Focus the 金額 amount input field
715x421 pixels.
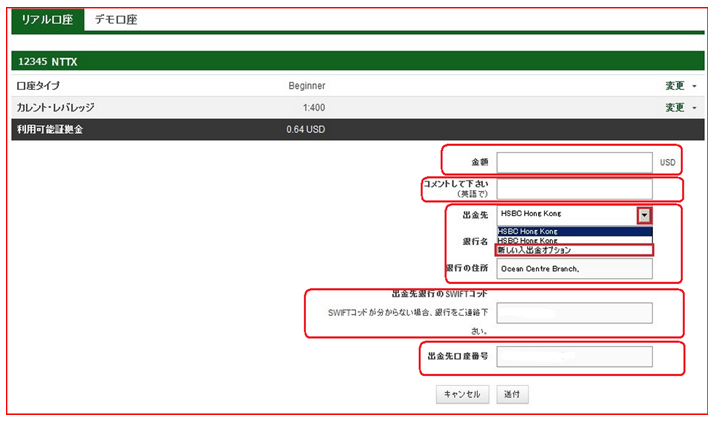574,162
